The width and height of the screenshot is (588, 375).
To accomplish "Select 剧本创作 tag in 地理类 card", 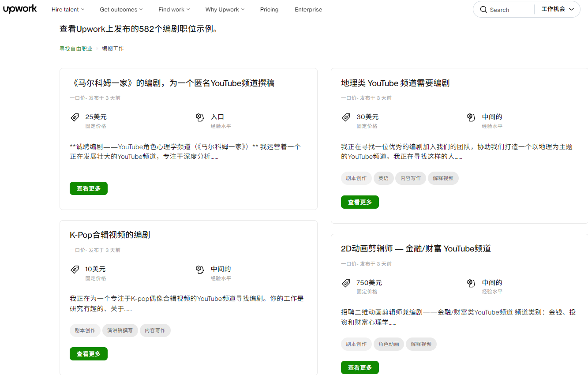I will [x=356, y=178].
